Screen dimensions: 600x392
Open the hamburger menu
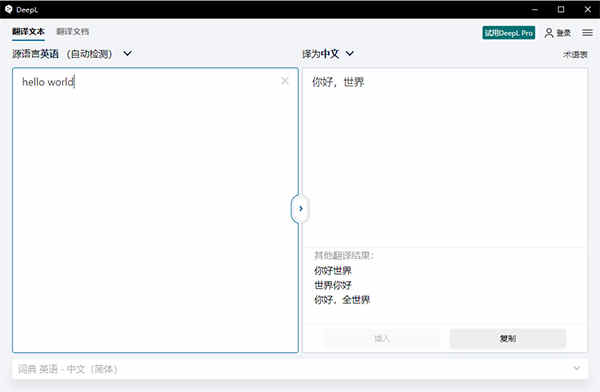587,33
